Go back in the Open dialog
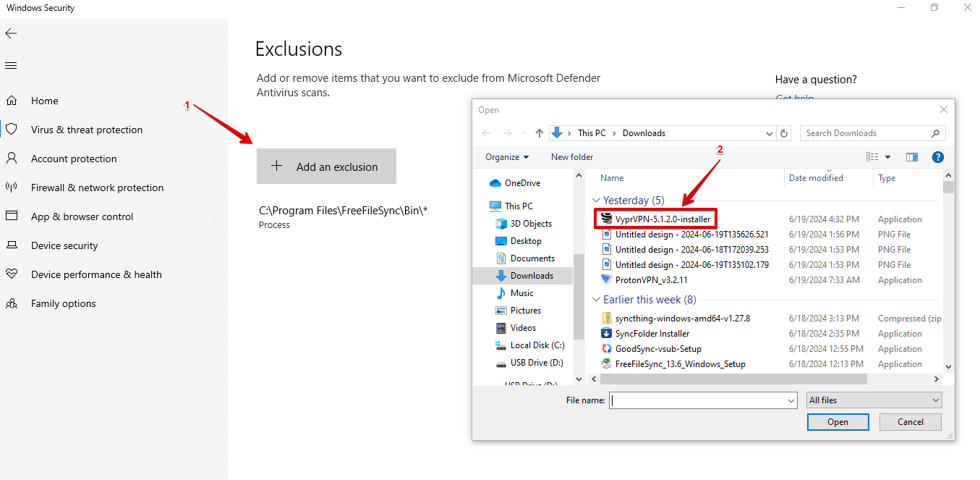980x480 pixels. click(486, 133)
